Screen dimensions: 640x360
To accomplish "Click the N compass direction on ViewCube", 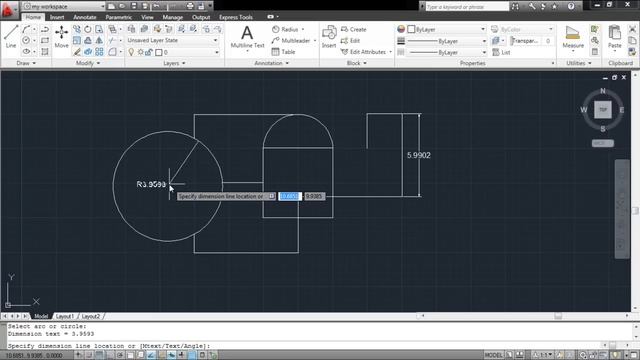I will point(603,91).
